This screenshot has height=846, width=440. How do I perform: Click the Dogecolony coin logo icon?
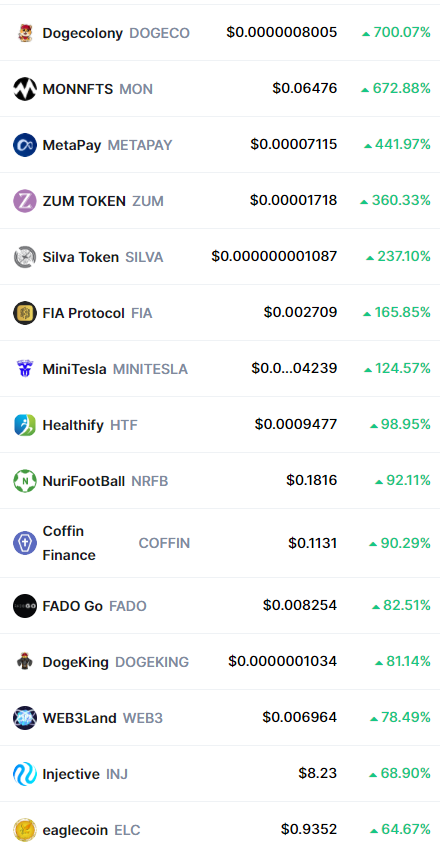point(25,33)
